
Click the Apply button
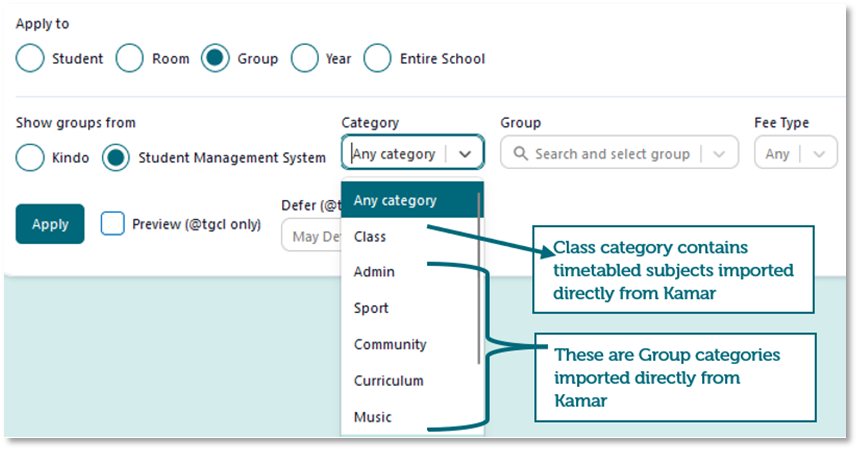pos(50,224)
